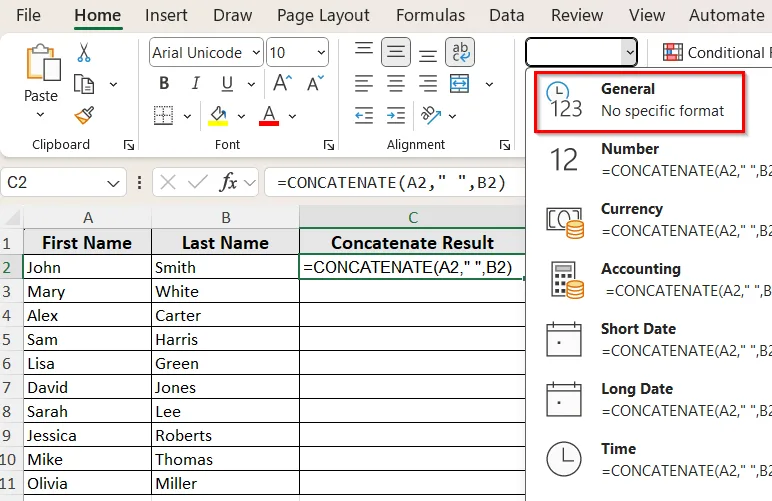This screenshot has width=772, height=501.
Task: Increase font size with larger A icon
Action: click(x=283, y=84)
